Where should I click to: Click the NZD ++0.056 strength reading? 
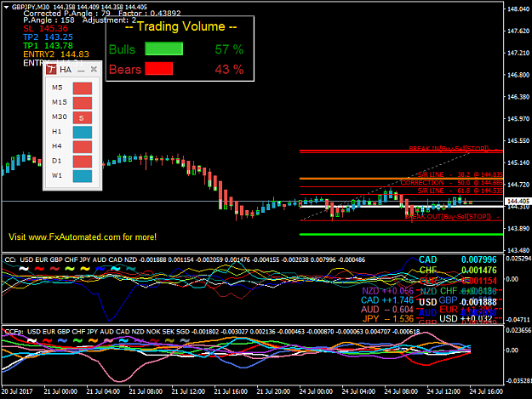[388, 291]
